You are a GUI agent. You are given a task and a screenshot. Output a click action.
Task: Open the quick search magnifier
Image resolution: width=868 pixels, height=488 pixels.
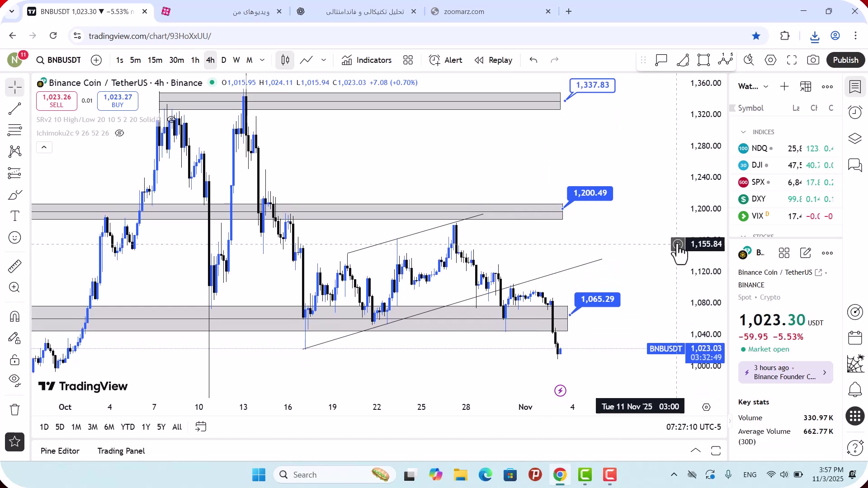(x=749, y=60)
